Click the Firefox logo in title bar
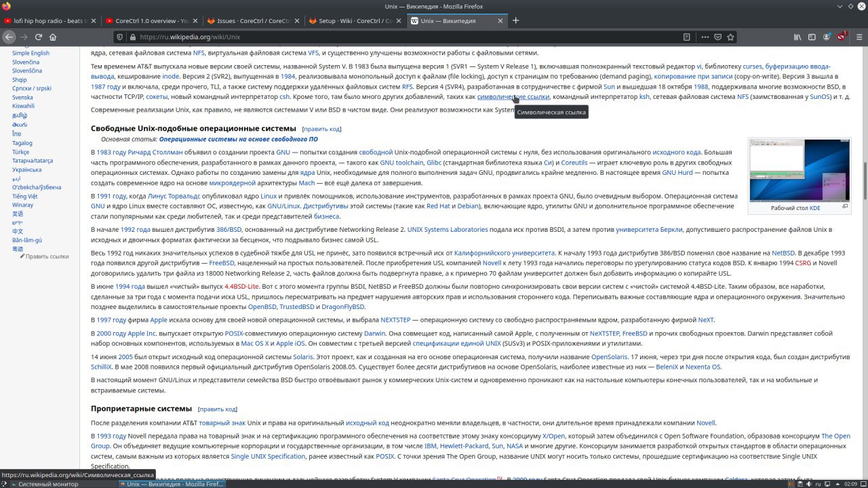The width and height of the screenshot is (868, 488). coord(7,6)
